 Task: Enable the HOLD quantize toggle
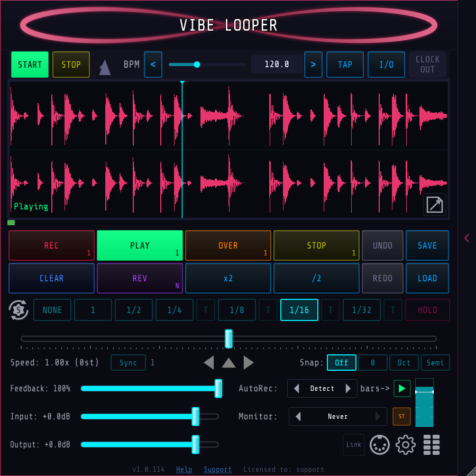pyautogui.click(x=427, y=310)
